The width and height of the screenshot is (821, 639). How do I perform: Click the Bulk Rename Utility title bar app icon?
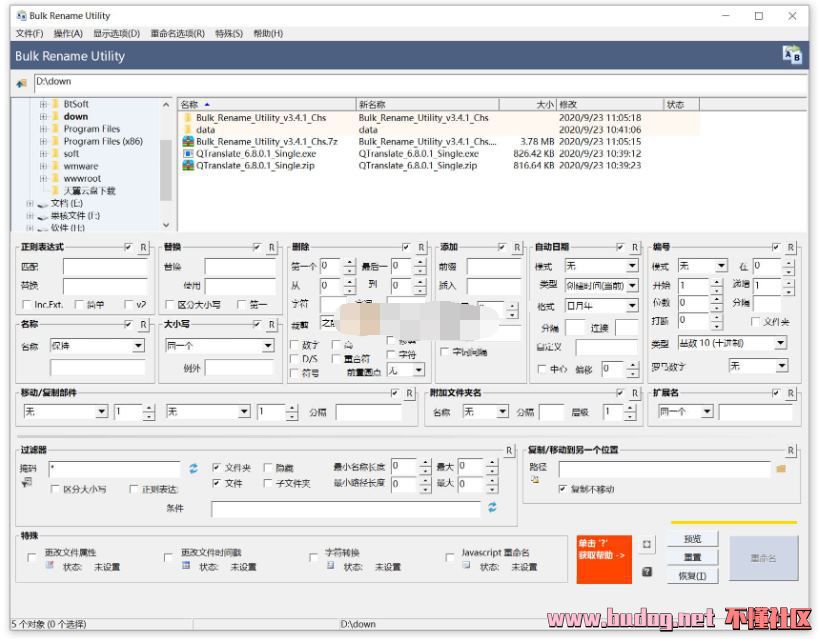21,16
